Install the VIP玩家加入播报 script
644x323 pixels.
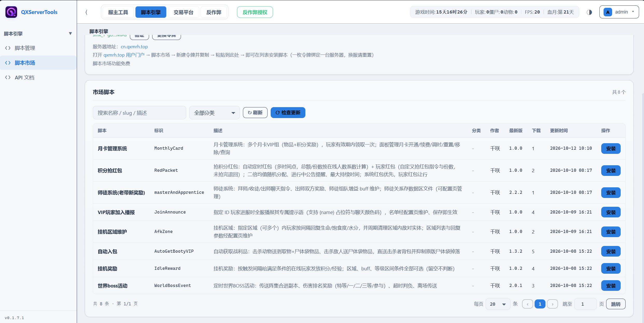(x=611, y=212)
